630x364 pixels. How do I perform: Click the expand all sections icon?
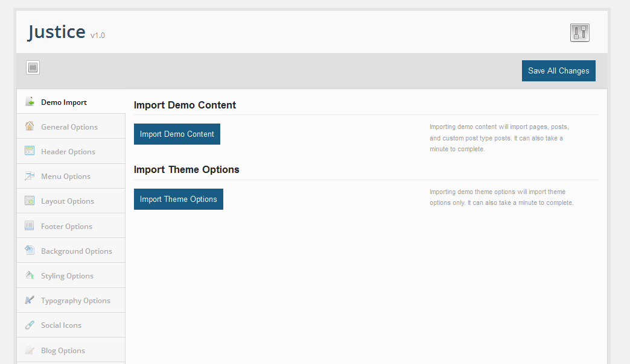[33, 67]
